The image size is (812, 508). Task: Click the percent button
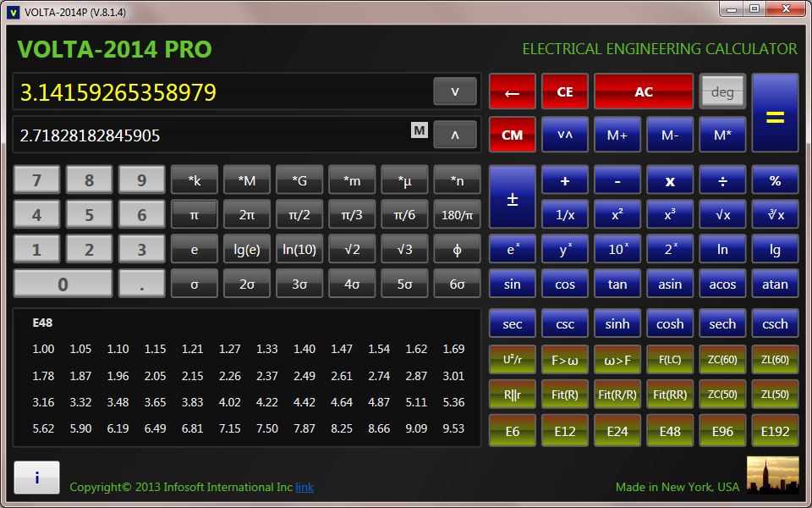coord(775,179)
